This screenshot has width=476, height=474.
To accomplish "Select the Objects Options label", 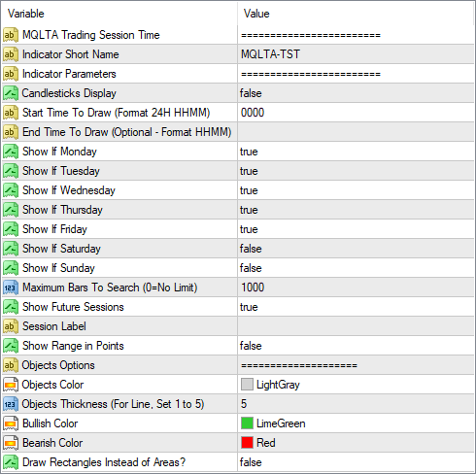I will click(x=58, y=365).
